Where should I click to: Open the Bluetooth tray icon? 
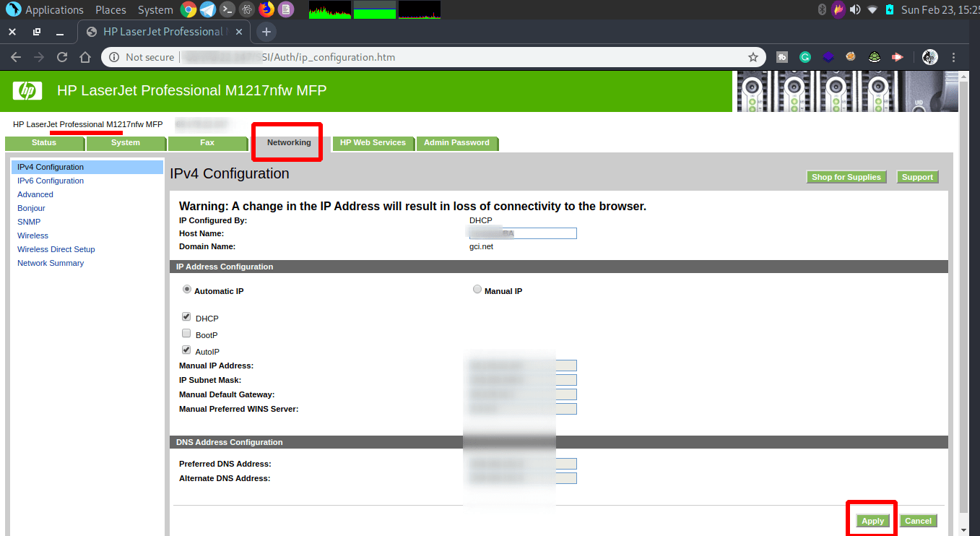point(822,9)
